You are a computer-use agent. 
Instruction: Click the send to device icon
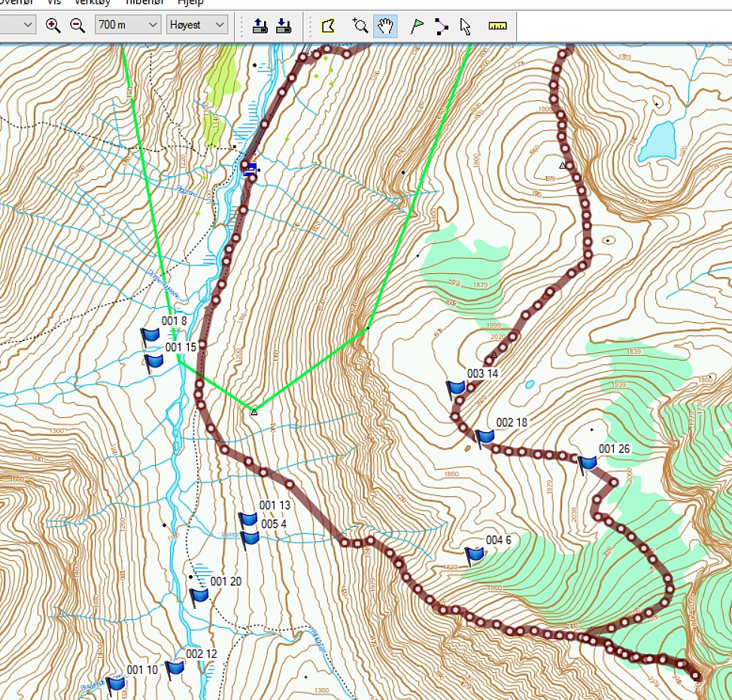click(x=260, y=26)
